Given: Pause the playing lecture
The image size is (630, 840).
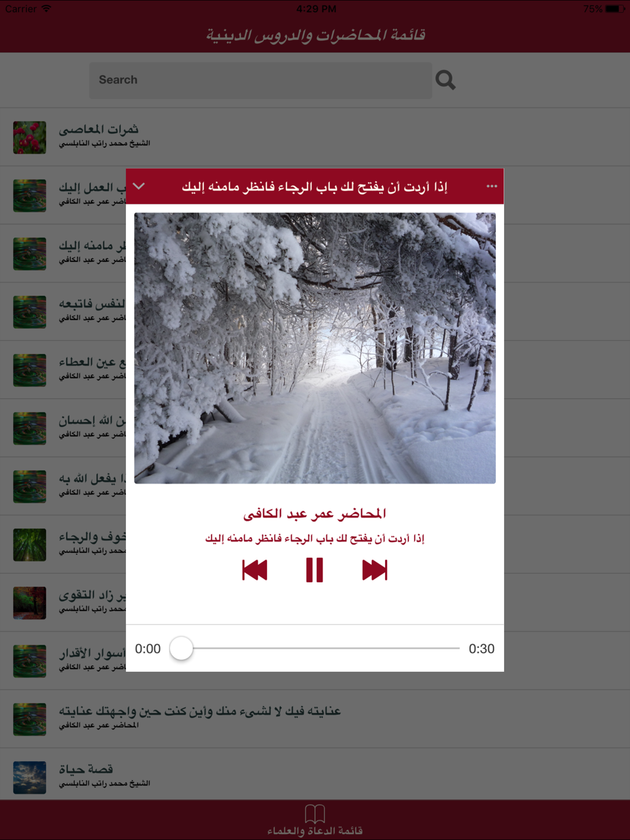Looking at the screenshot, I should pyautogui.click(x=314, y=570).
